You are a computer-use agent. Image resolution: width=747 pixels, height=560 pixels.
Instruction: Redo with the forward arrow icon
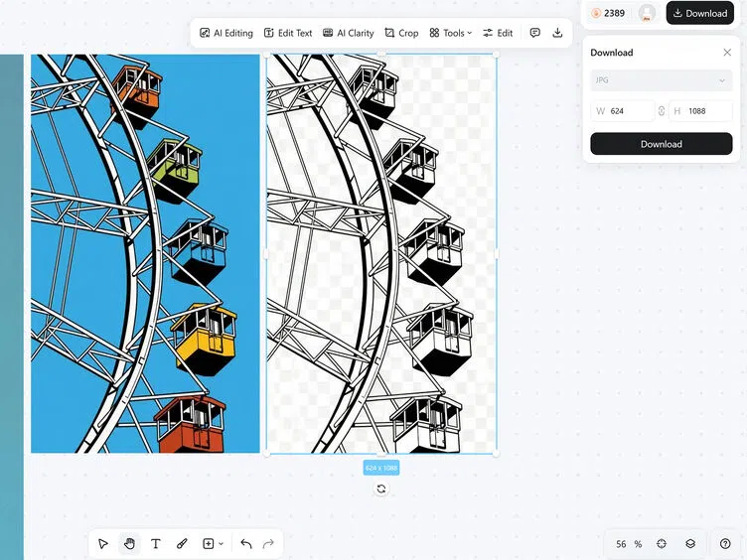coord(268,543)
